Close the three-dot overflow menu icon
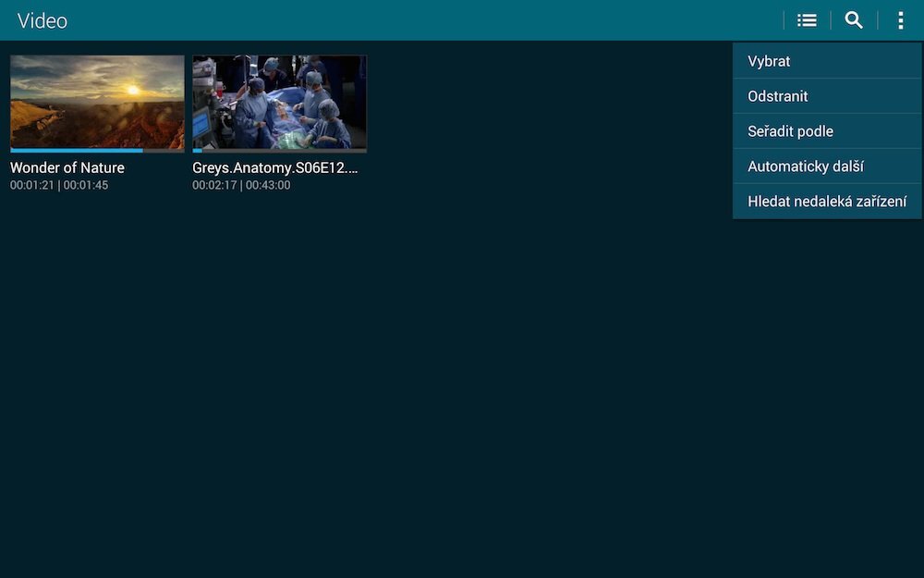The width and height of the screenshot is (924, 578). (x=900, y=20)
